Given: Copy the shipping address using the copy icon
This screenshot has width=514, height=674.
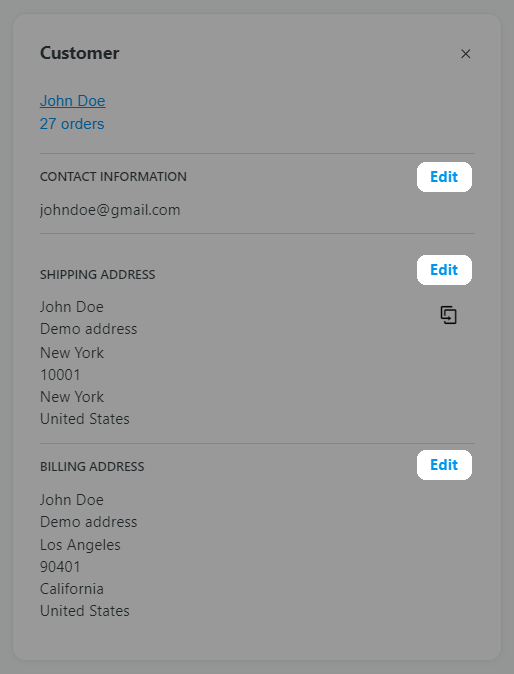Looking at the screenshot, I should tap(449, 315).
